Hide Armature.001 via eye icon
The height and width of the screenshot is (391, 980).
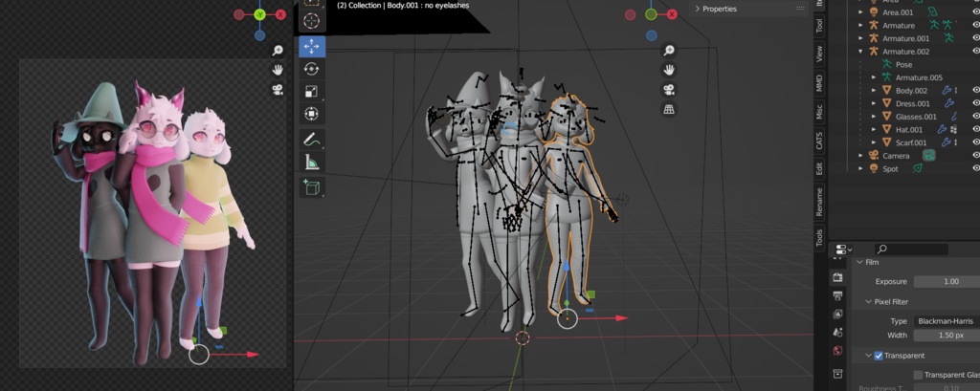coord(975,38)
